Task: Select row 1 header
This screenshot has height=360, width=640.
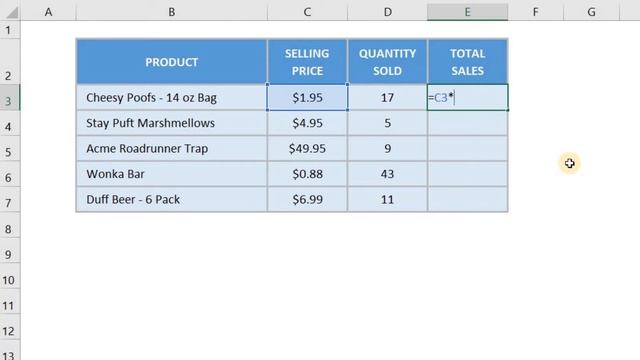Action: [10, 30]
